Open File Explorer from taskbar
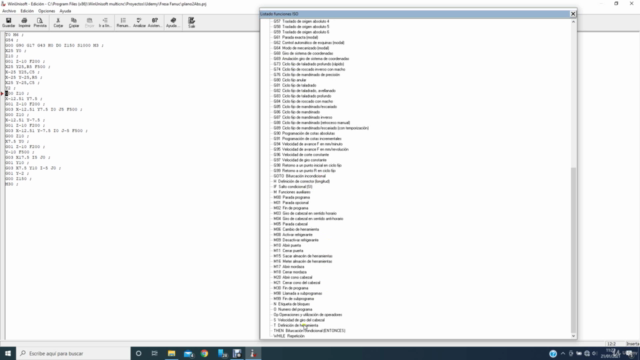This screenshot has height=360, width=640. [171, 353]
